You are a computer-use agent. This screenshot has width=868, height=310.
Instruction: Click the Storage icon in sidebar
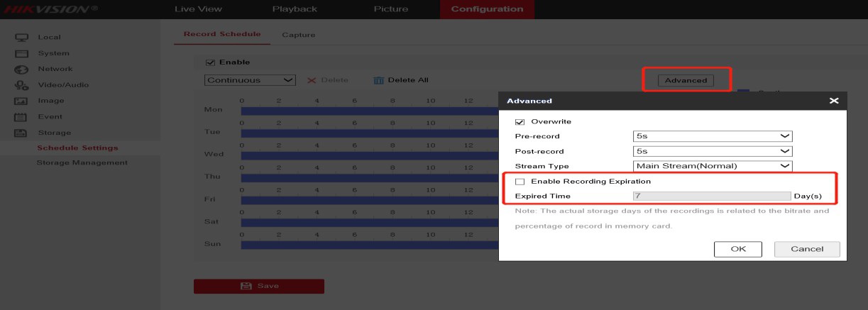pos(21,133)
